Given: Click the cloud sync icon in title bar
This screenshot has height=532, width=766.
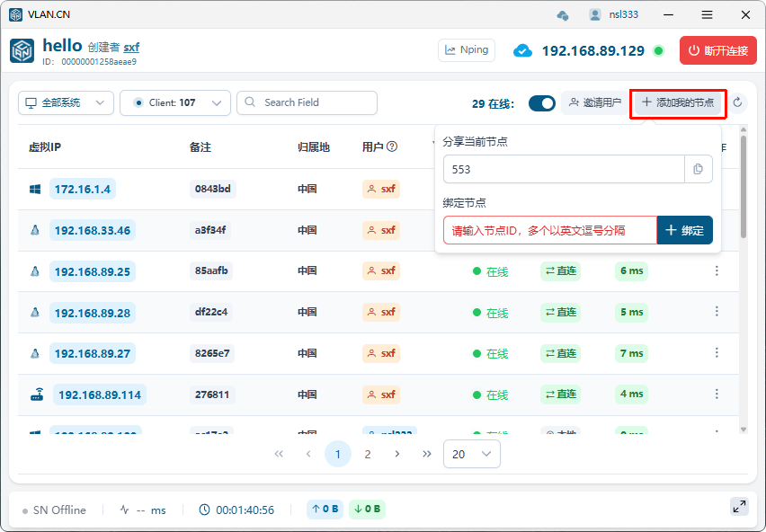Looking at the screenshot, I should [562, 15].
